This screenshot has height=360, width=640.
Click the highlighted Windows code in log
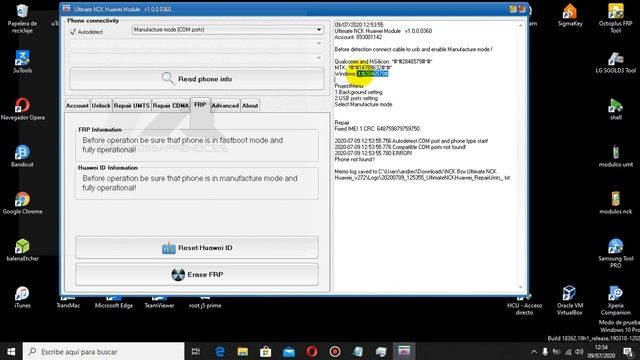[372, 73]
